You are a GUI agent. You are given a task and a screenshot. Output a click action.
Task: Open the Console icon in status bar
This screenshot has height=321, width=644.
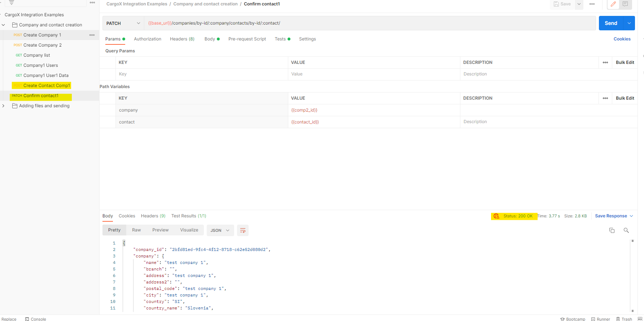[27, 319]
